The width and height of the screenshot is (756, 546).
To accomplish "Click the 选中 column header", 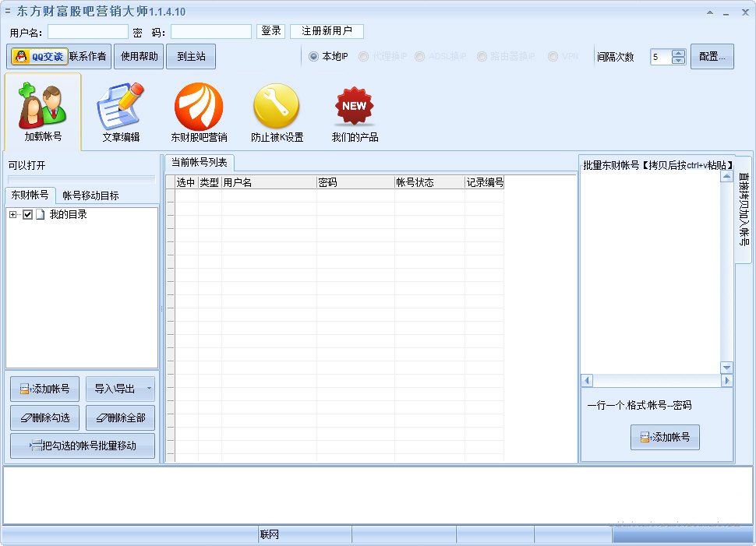I will (186, 182).
